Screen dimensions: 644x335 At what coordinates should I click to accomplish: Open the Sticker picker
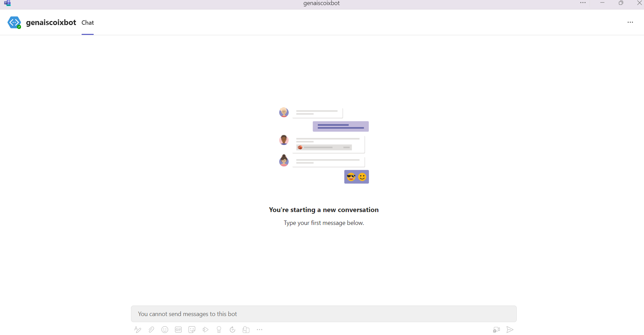point(192,330)
